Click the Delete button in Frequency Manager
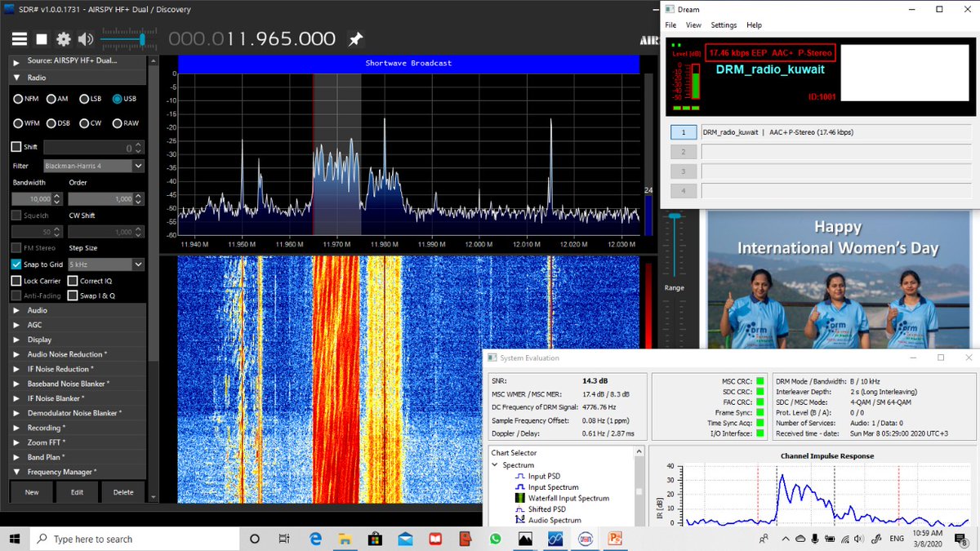The height and width of the screenshot is (551, 980). [x=123, y=492]
